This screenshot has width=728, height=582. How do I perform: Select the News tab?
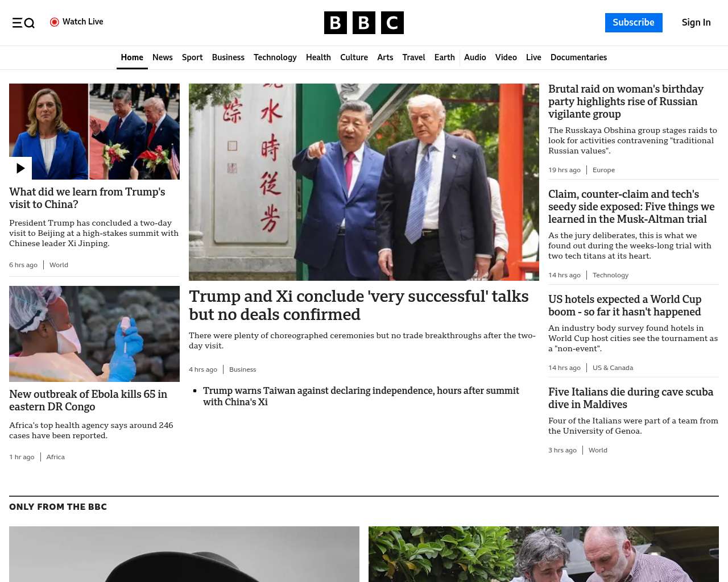click(163, 57)
